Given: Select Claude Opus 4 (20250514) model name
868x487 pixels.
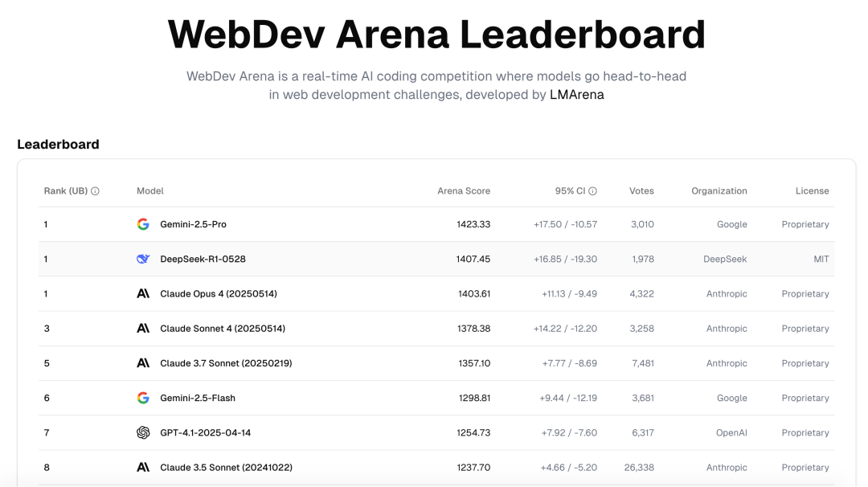Looking at the screenshot, I should click(219, 294).
